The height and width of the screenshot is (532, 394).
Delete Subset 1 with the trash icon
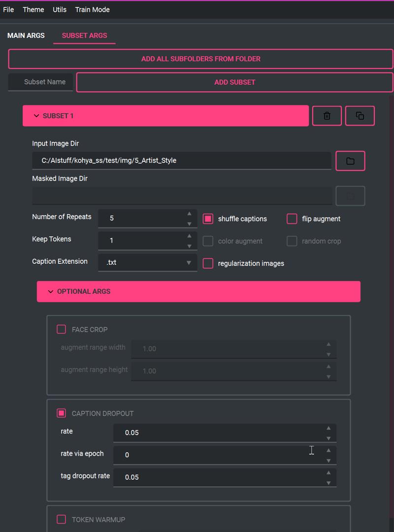[327, 116]
